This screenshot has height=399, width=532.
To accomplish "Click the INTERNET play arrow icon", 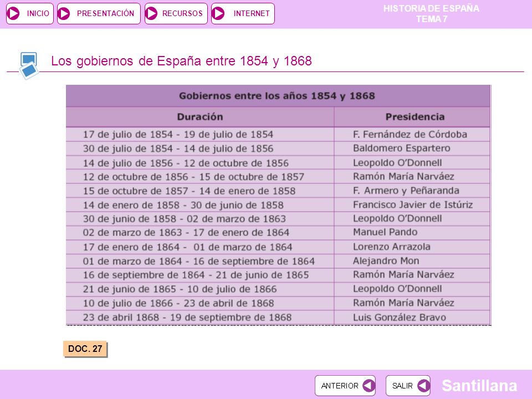I will 218,13.
